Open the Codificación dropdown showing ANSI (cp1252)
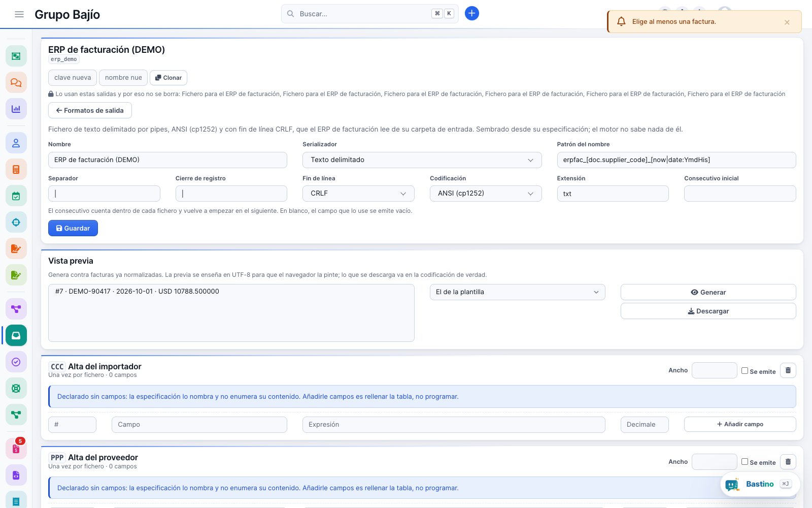812x508 pixels. (x=486, y=194)
